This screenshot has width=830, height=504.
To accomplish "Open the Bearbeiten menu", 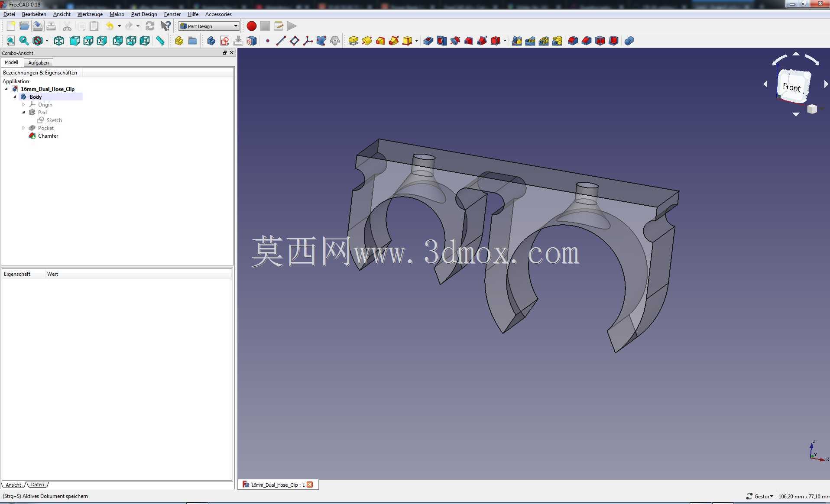I will (x=34, y=14).
